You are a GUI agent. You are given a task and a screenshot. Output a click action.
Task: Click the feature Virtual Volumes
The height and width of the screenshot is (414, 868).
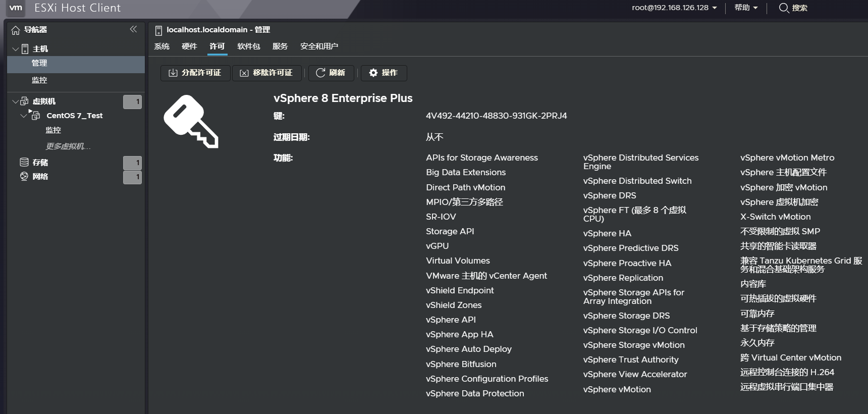point(458,261)
